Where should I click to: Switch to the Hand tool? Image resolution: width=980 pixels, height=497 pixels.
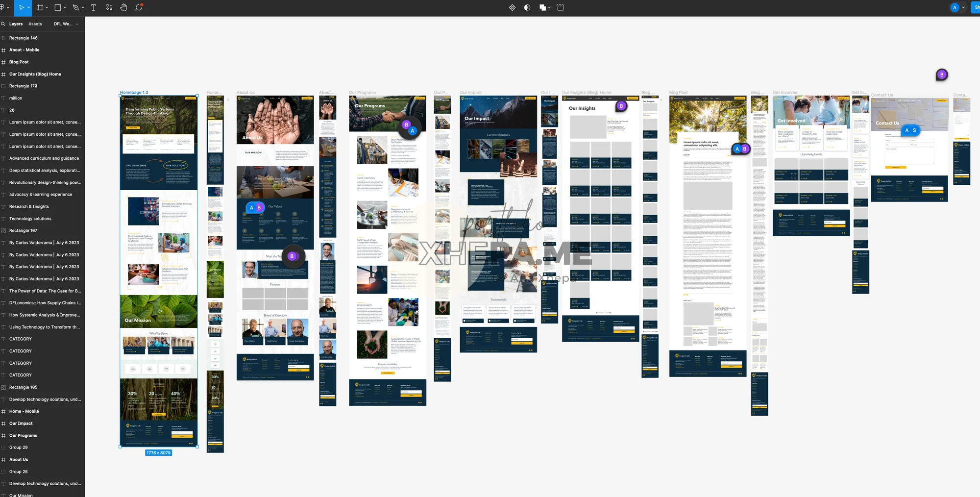click(x=123, y=8)
